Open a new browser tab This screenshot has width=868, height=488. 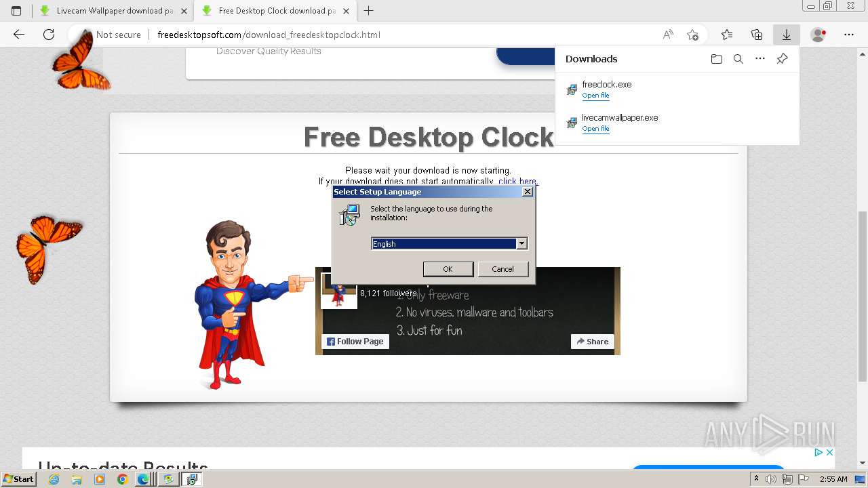pos(369,11)
